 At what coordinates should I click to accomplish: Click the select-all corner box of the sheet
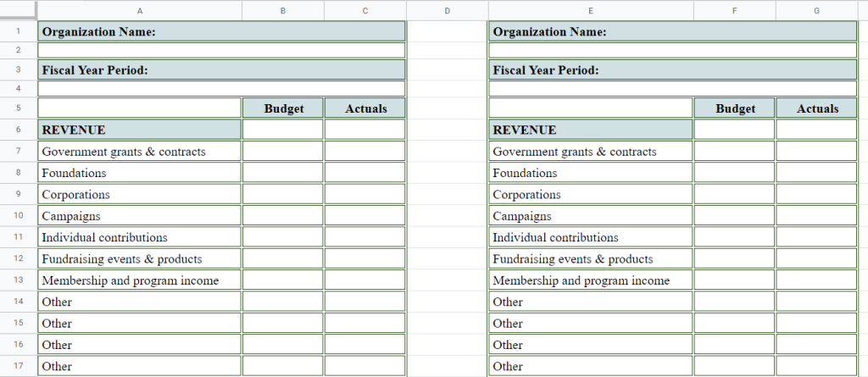click(19, 10)
